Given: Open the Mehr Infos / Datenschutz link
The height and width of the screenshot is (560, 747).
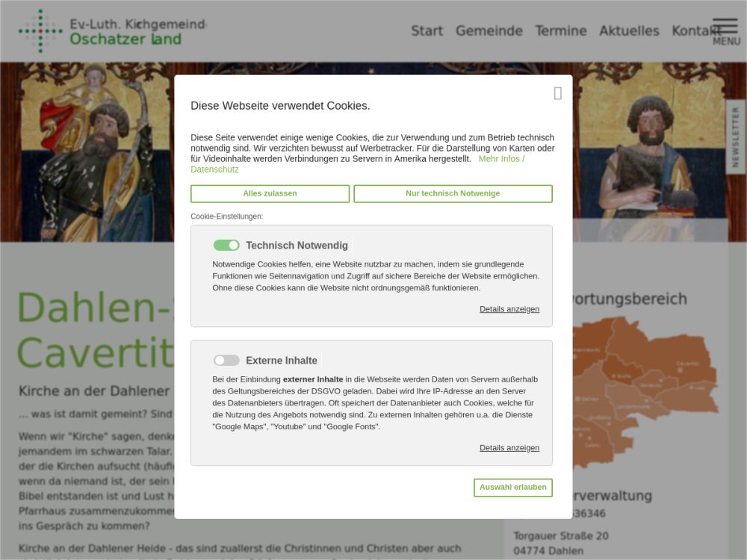Looking at the screenshot, I should tap(500, 159).
